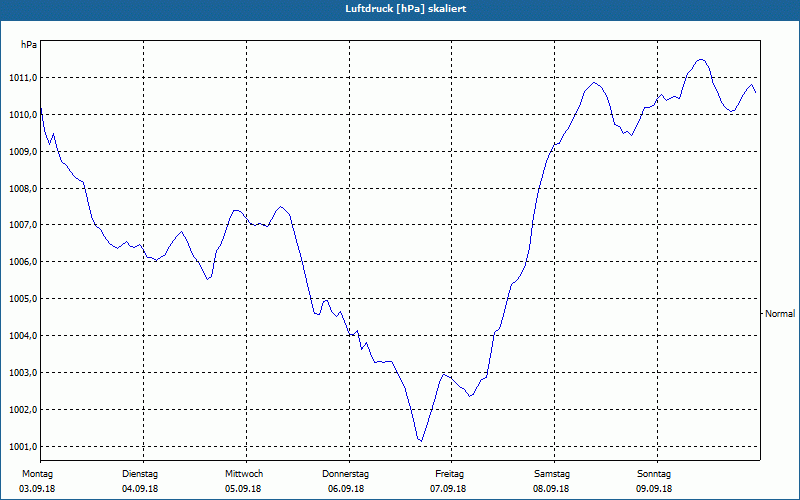Click the 1007,0 axis value
The image size is (800, 500).
pos(23,225)
